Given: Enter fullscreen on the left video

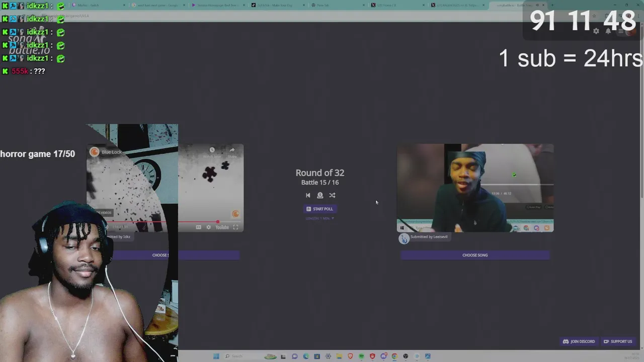Looking at the screenshot, I should point(235,227).
